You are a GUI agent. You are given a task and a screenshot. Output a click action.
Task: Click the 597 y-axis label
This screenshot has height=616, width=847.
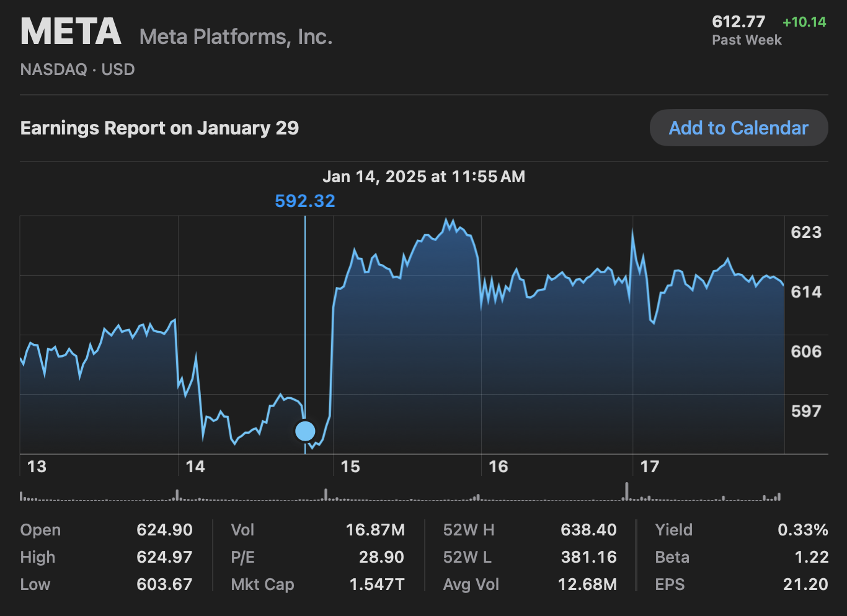click(x=806, y=411)
